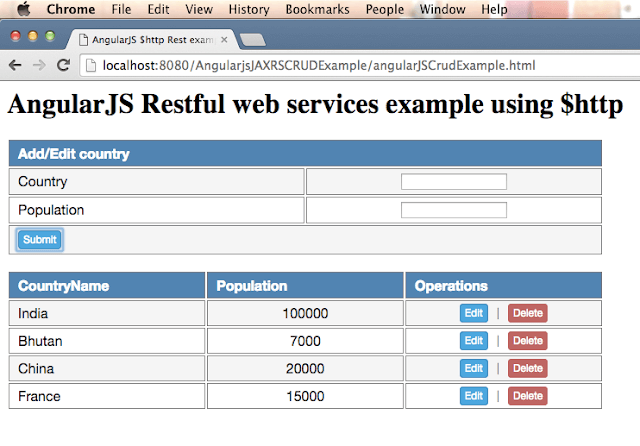Reload the page with refresh icon
The image size is (640, 446).
pyautogui.click(x=63, y=65)
